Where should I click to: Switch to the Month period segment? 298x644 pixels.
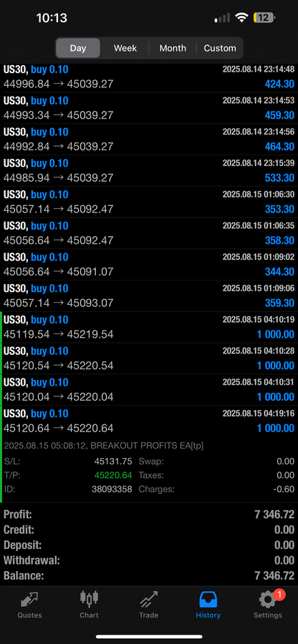coord(173,48)
